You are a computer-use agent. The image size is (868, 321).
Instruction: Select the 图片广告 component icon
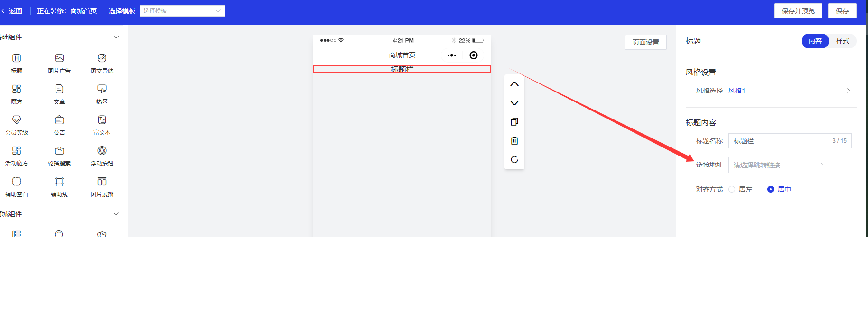(x=59, y=58)
